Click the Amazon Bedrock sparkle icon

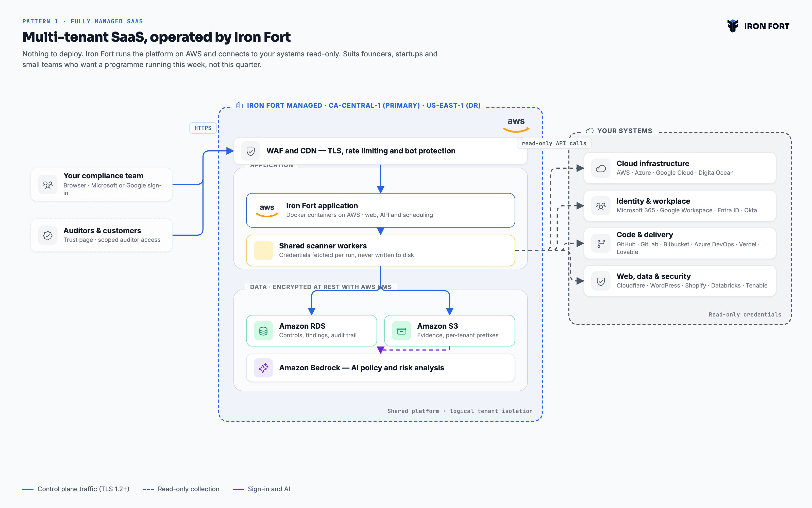263,368
